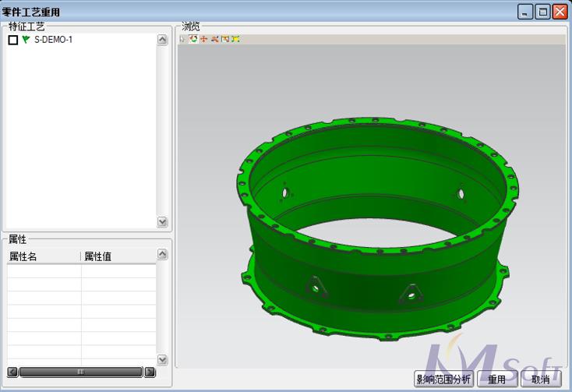Choose the pan tool with red cross arrows

click(x=203, y=39)
